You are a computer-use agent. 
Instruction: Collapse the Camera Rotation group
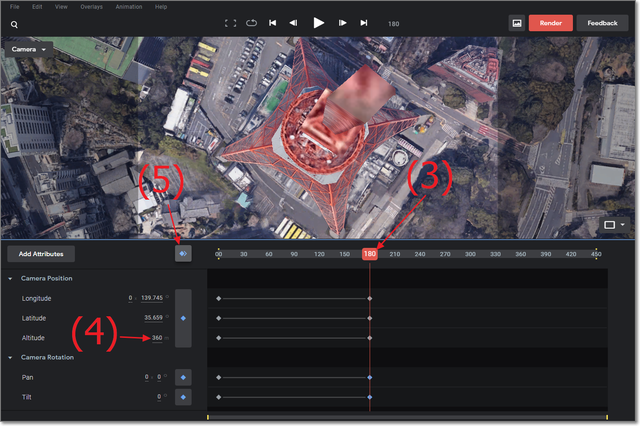(10, 357)
